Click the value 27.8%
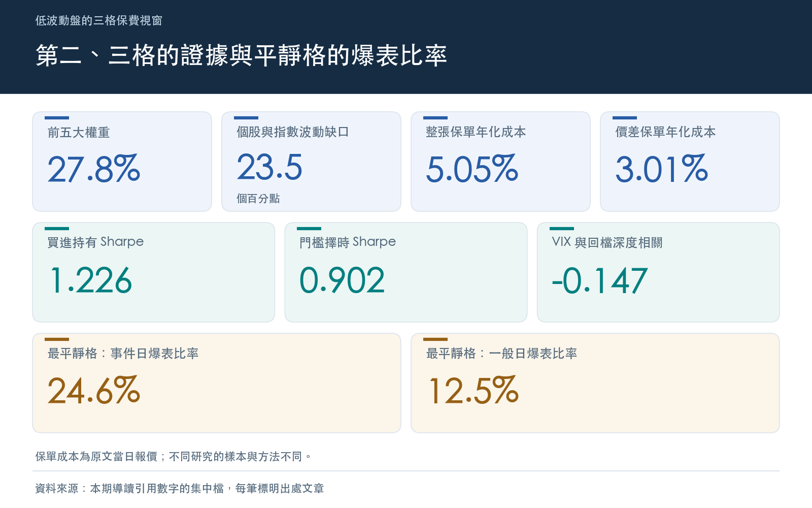 (x=94, y=169)
